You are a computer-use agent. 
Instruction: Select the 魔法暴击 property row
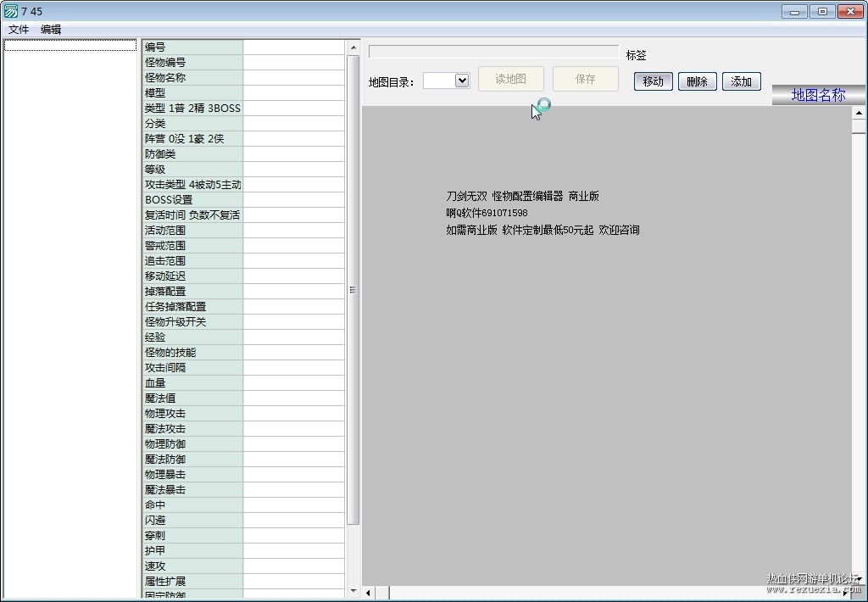pyautogui.click(x=243, y=489)
